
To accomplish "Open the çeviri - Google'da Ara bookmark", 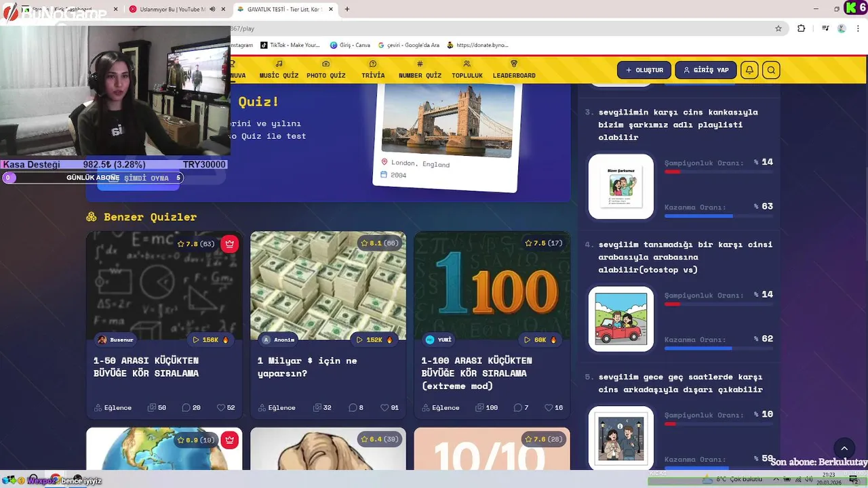I will tap(409, 45).
